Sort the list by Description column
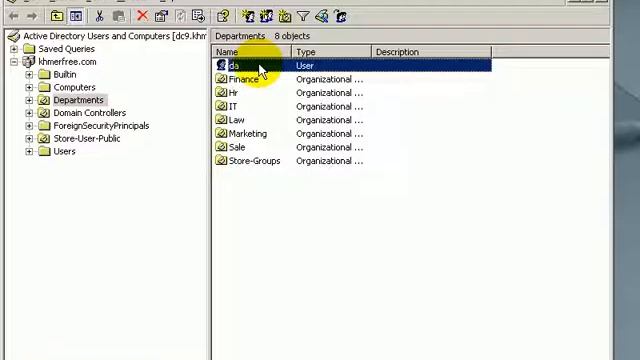The image size is (640, 360). (x=431, y=52)
